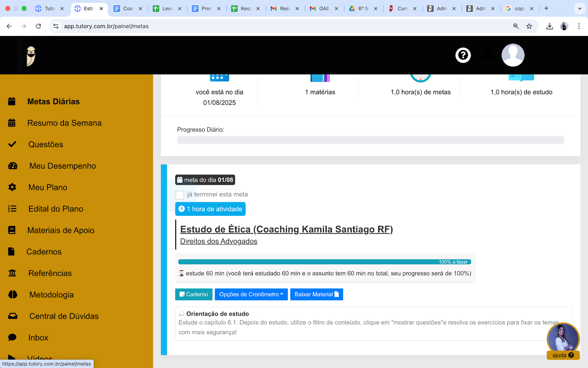Open the Direitos dos Advogados link
588x368 pixels.
pyautogui.click(x=219, y=241)
